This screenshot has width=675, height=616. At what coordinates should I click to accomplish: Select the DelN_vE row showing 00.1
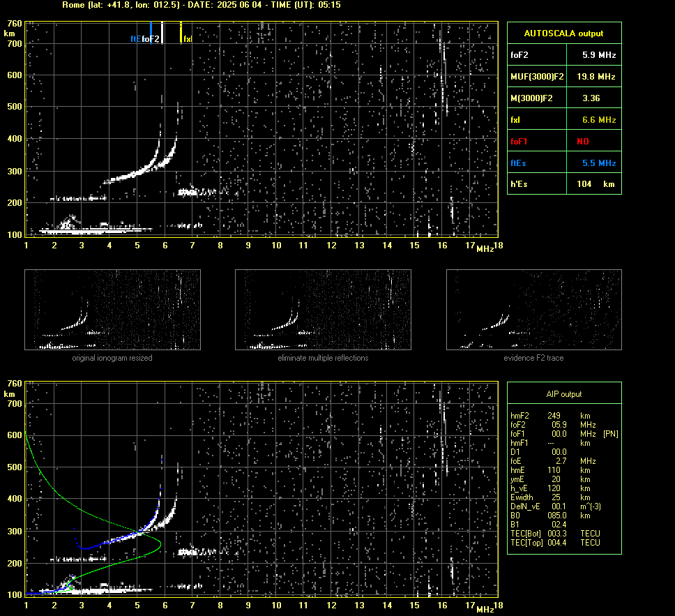[555, 506]
